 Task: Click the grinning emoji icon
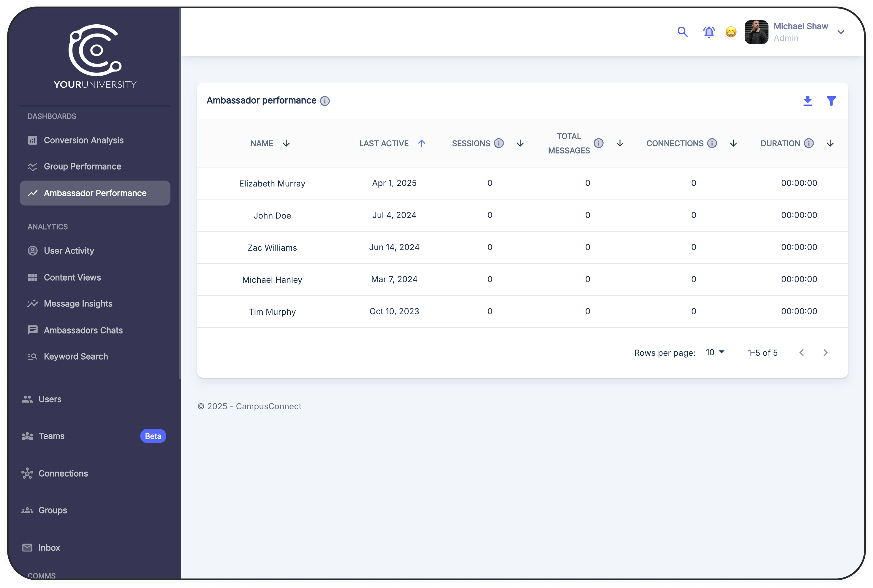[x=731, y=32]
